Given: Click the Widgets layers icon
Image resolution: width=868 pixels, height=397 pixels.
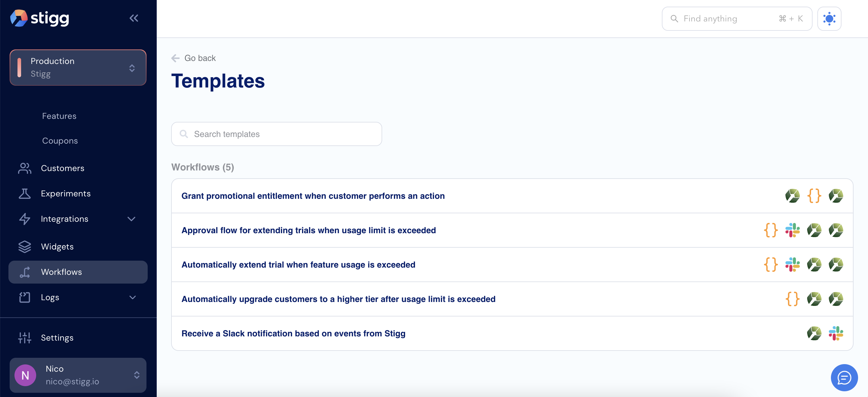Looking at the screenshot, I should 25,246.
